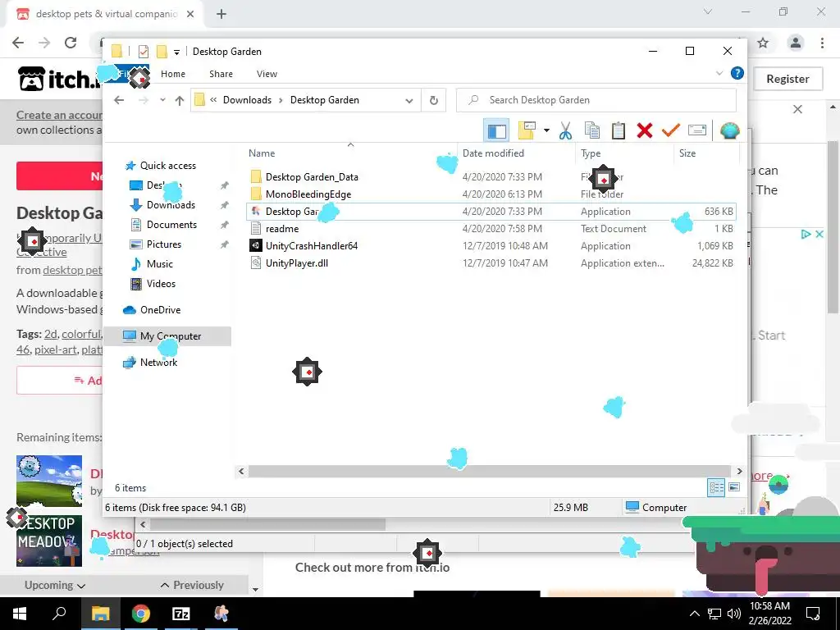
Task: Select the MonoBleedingEdge folder
Action: coord(308,194)
